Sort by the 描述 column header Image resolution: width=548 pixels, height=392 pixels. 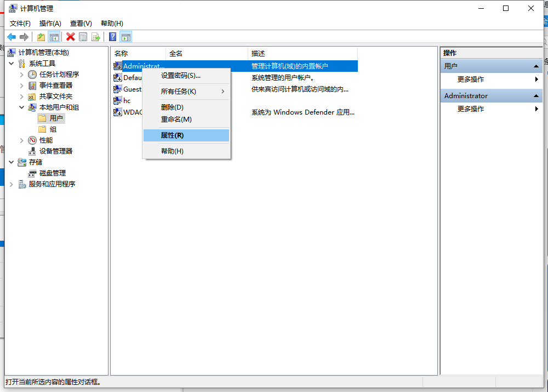click(x=302, y=54)
